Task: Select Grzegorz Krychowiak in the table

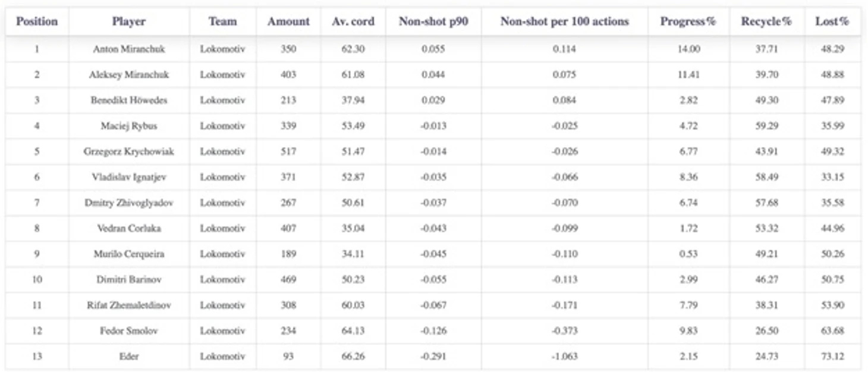Action: pyautogui.click(x=128, y=152)
